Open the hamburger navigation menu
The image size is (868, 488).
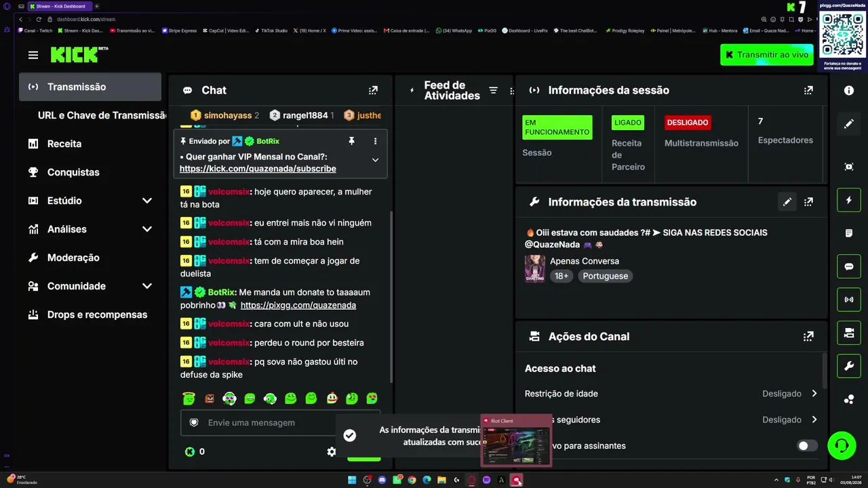pos(33,55)
